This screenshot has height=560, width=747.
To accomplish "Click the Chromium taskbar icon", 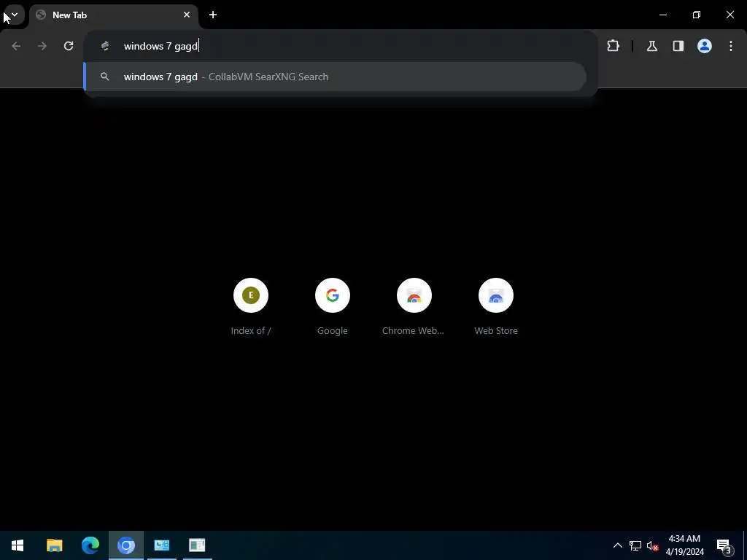I will click(126, 545).
